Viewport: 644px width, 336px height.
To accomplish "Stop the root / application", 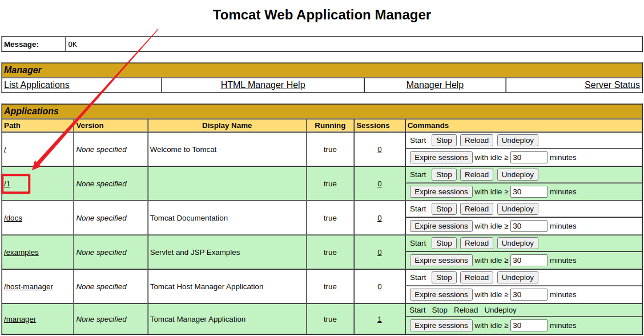I will 444,140.
